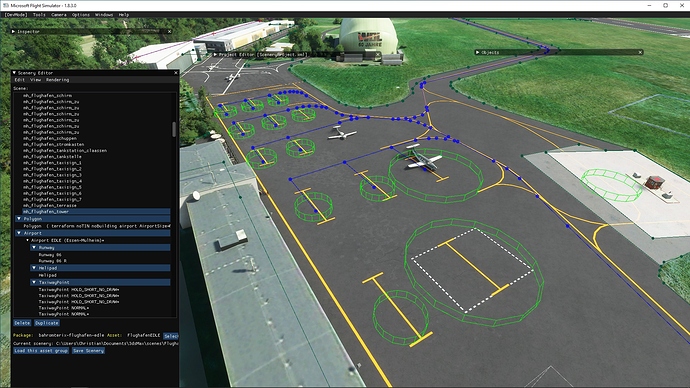
Task: Expand the Objects panel arrow
Action: click(x=477, y=52)
